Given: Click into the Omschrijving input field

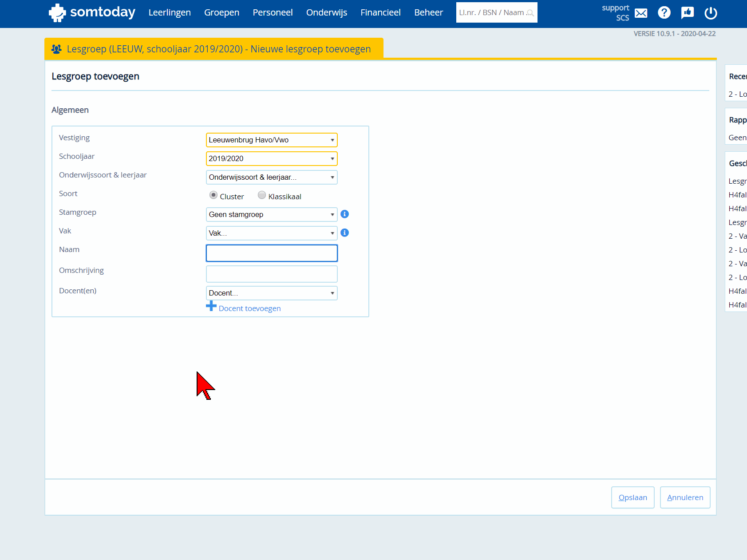Looking at the screenshot, I should coord(272,274).
